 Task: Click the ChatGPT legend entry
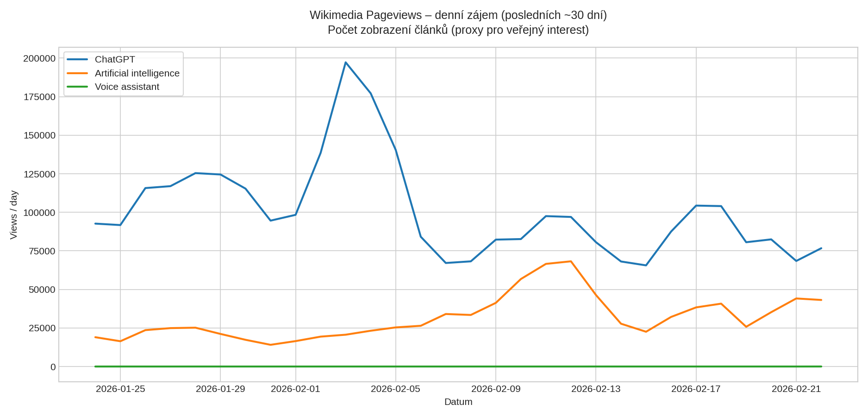114,59
